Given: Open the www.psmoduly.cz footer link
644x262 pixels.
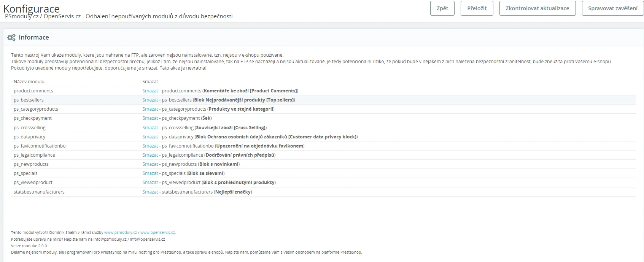Looking at the screenshot, I should click(x=120, y=233).
